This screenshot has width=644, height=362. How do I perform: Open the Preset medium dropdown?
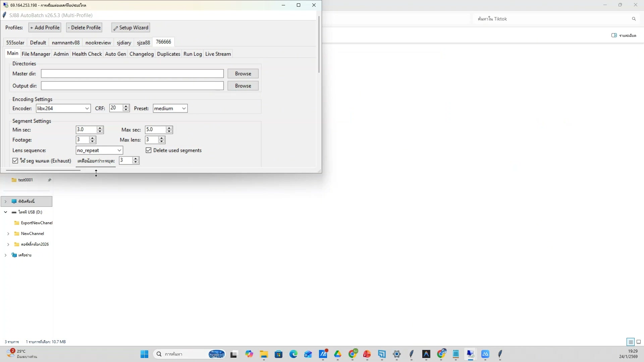click(x=183, y=108)
